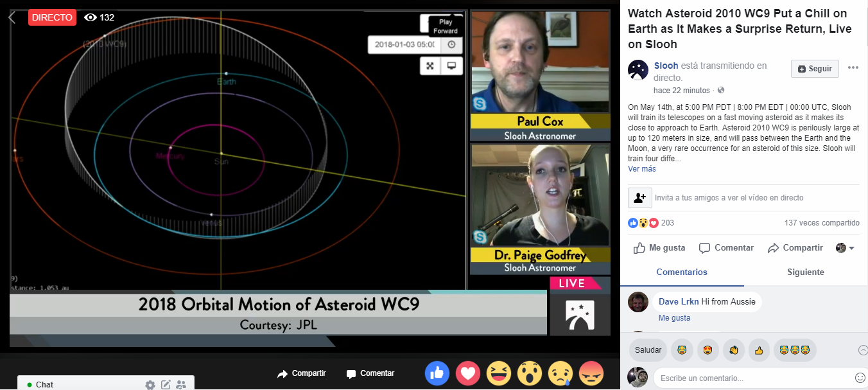The image size is (868, 390).
Task: React with red heart Love on video bar
Action: [468, 373]
